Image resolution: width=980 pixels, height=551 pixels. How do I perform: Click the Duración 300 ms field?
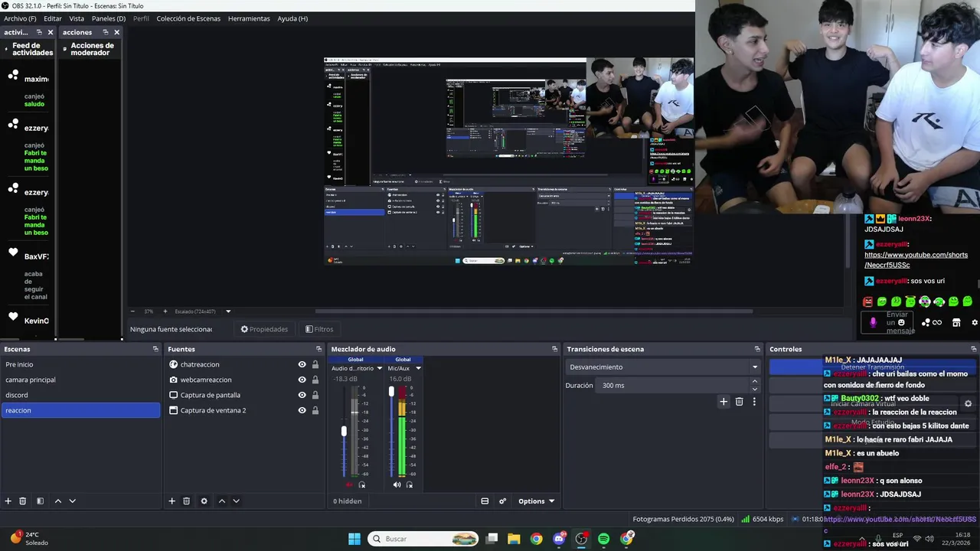click(674, 386)
